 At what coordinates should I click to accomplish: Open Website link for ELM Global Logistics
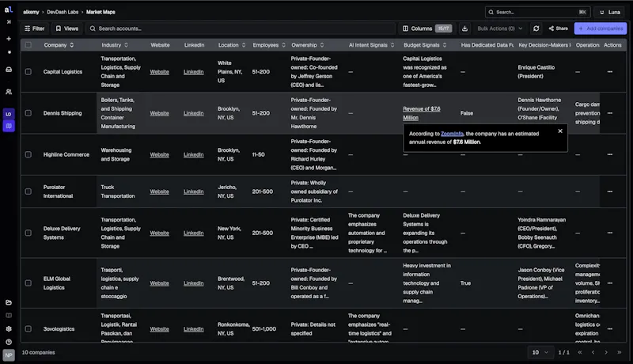click(x=160, y=283)
